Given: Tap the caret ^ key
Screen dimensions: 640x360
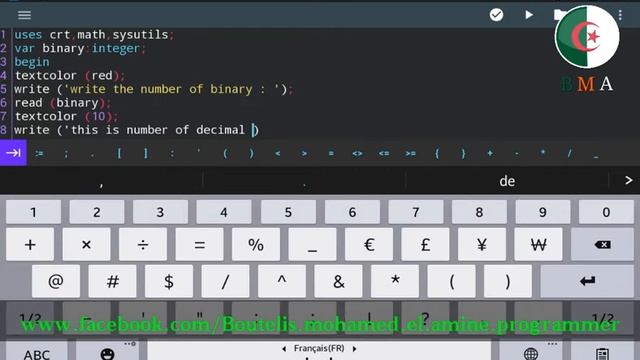Looking at the screenshot, I should coord(282,281).
